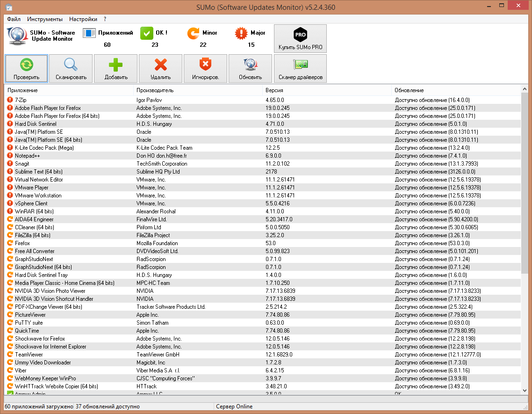Open the Инструменты menu
The image size is (532, 414).
(45, 19)
